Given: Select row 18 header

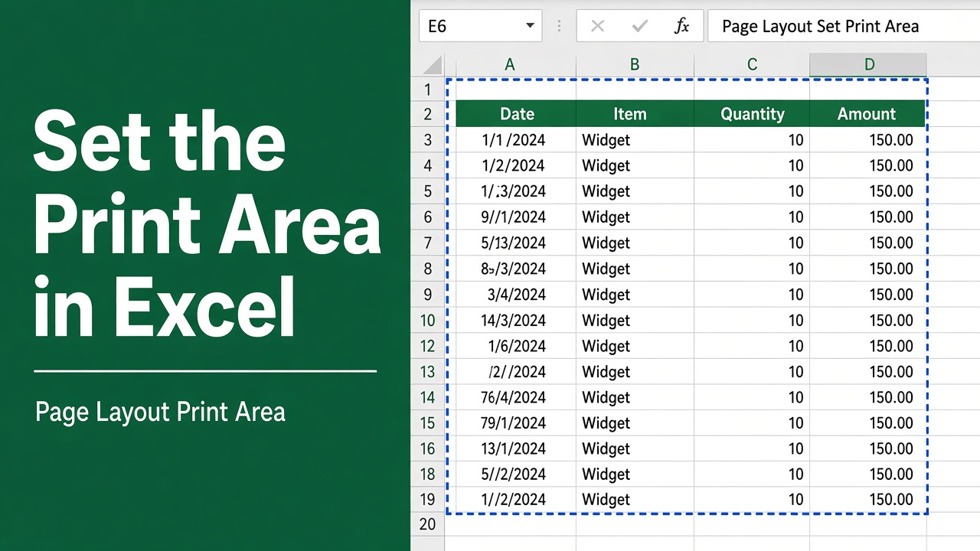Looking at the screenshot, I should tap(427, 474).
